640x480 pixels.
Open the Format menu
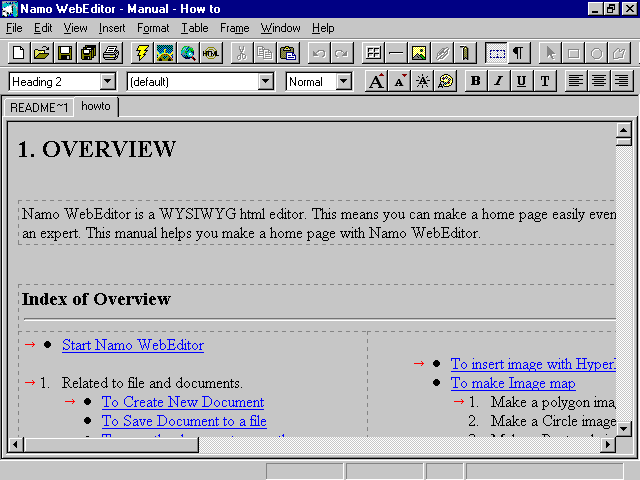[x=153, y=28]
